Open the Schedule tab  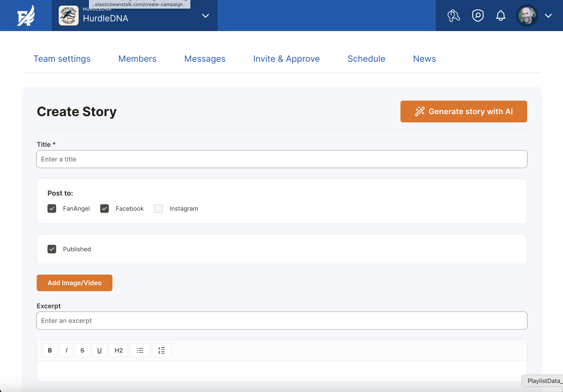coord(366,59)
